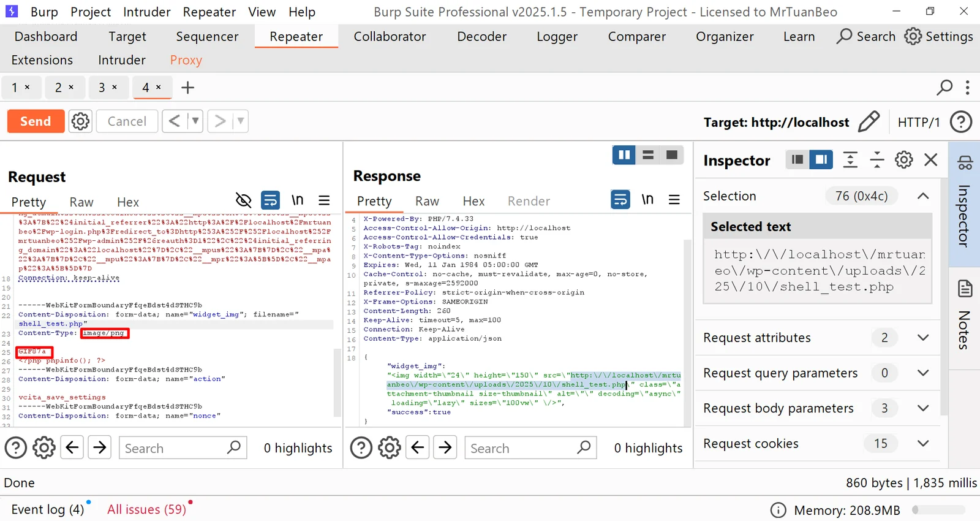View All issues list
This screenshot has height=521, width=980.
(x=147, y=509)
